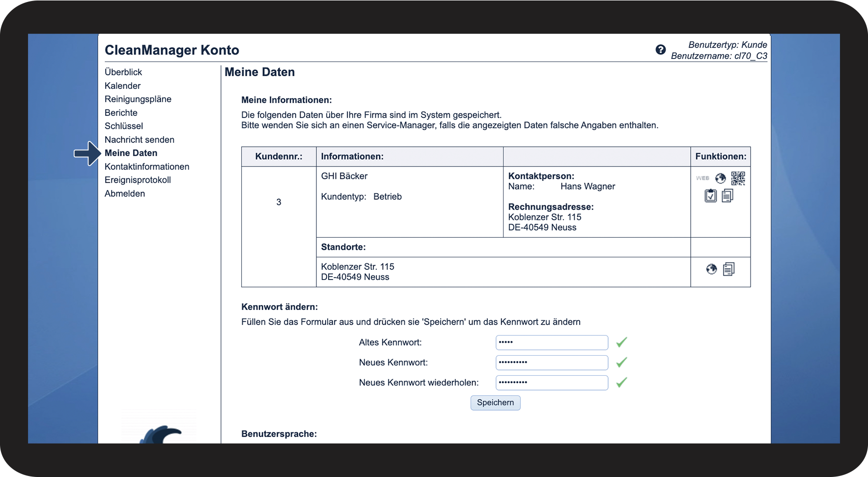Click the Neues Kennwort wiederholen field
The height and width of the screenshot is (477, 868).
point(552,383)
